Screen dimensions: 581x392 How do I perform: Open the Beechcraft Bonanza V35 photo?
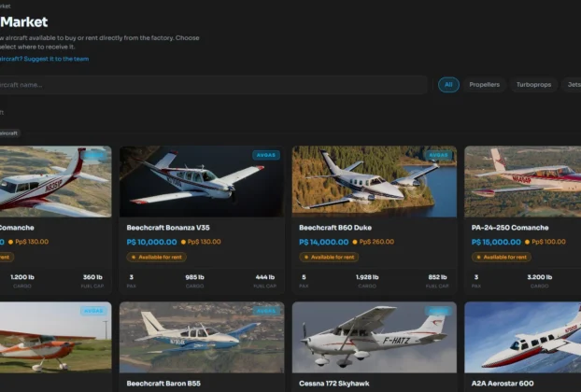(x=202, y=181)
